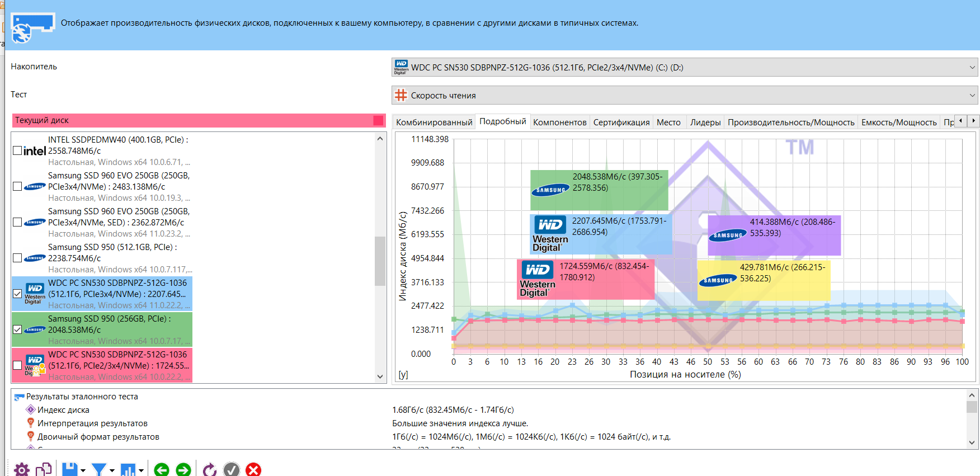Viewport: 980px width, 476px height.
Task: Click the red swatch on Текущий диск bar
Action: pyautogui.click(x=378, y=120)
